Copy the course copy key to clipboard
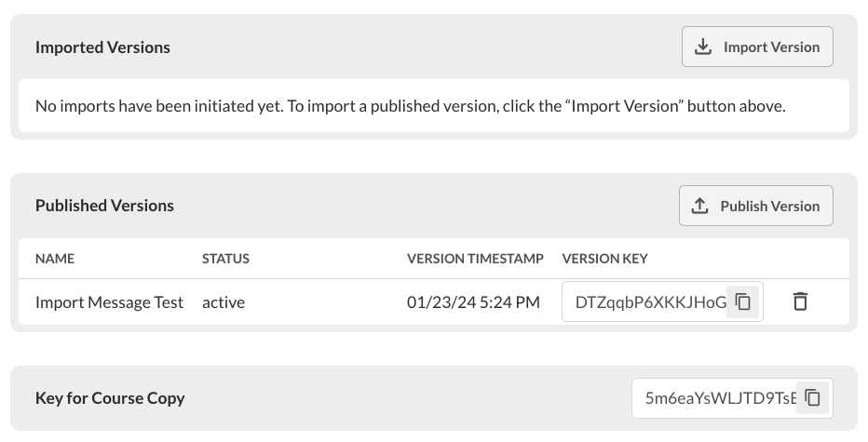The height and width of the screenshot is (442, 868). pos(813,397)
